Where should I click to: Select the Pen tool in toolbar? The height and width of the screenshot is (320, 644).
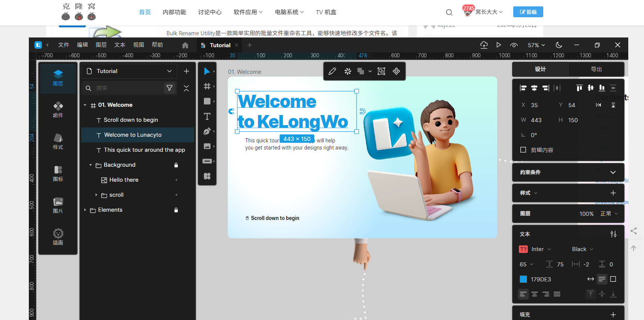207,131
